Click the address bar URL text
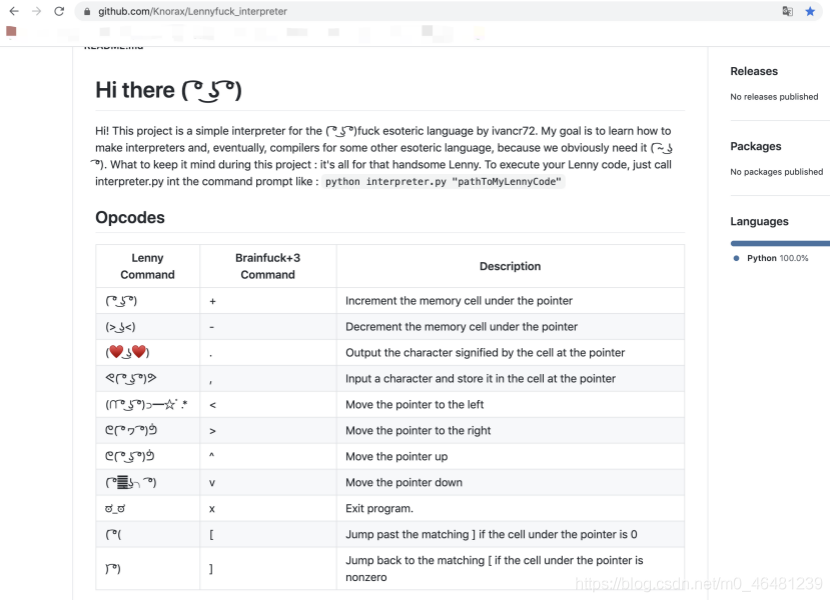Viewport: 832px width, 602px height. tap(192, 11)
